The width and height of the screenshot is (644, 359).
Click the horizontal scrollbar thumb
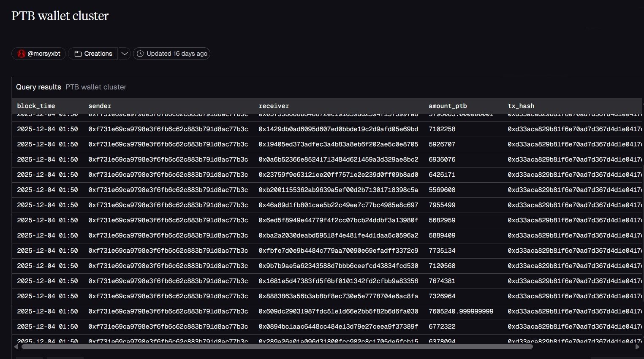277,347
